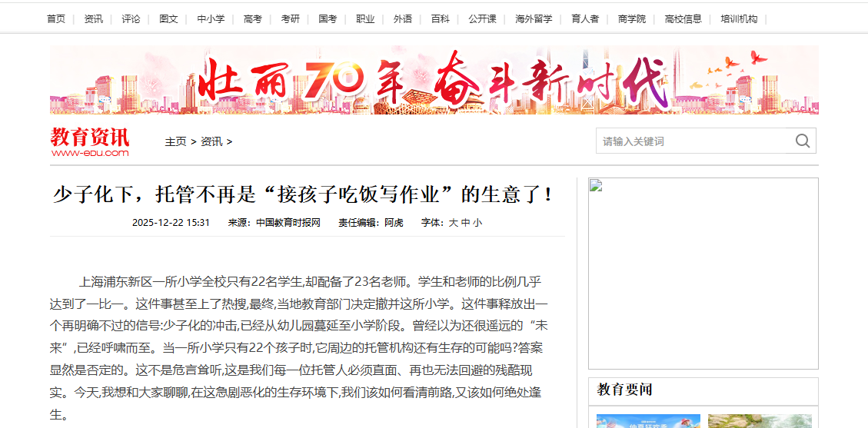The height and width of the screenshot is (428, 868).
Task: Click the search magnifier icon
Action: click(803, 141)
